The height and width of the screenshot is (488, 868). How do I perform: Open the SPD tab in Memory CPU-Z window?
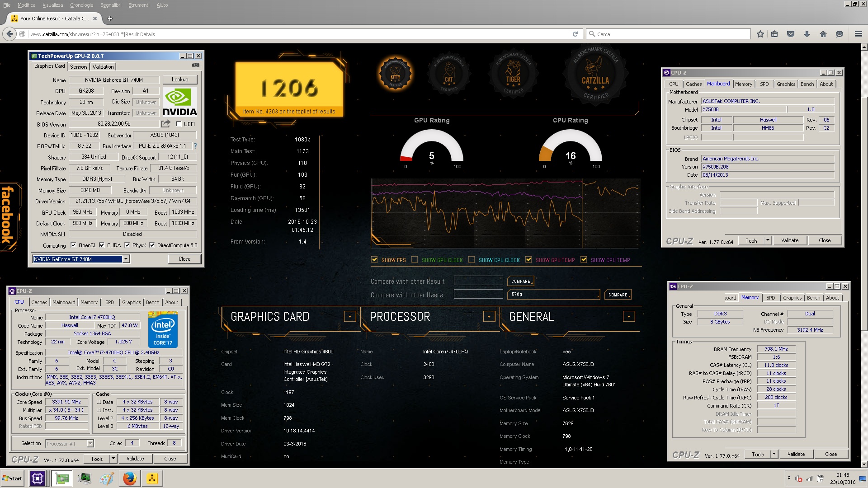point(771,298)
